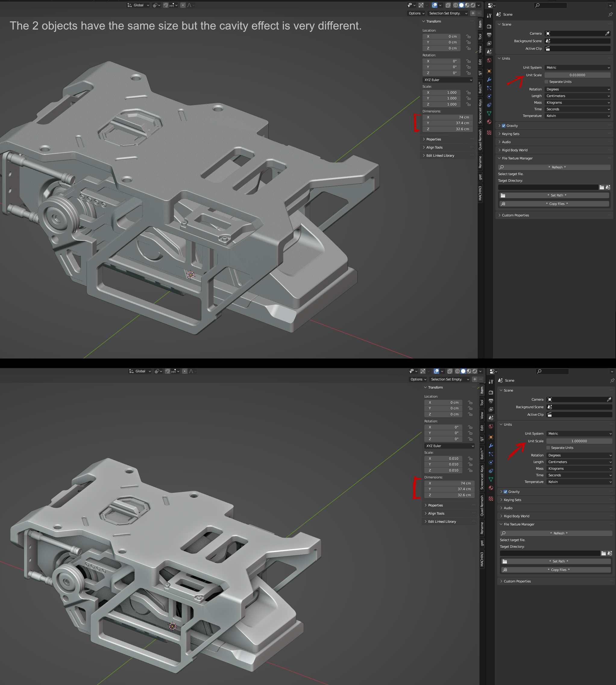Open Mass Kilograms dropdown in lower screenshot
Image resolution: width=616 pixels, height=685 pixels.
point(579,468)
